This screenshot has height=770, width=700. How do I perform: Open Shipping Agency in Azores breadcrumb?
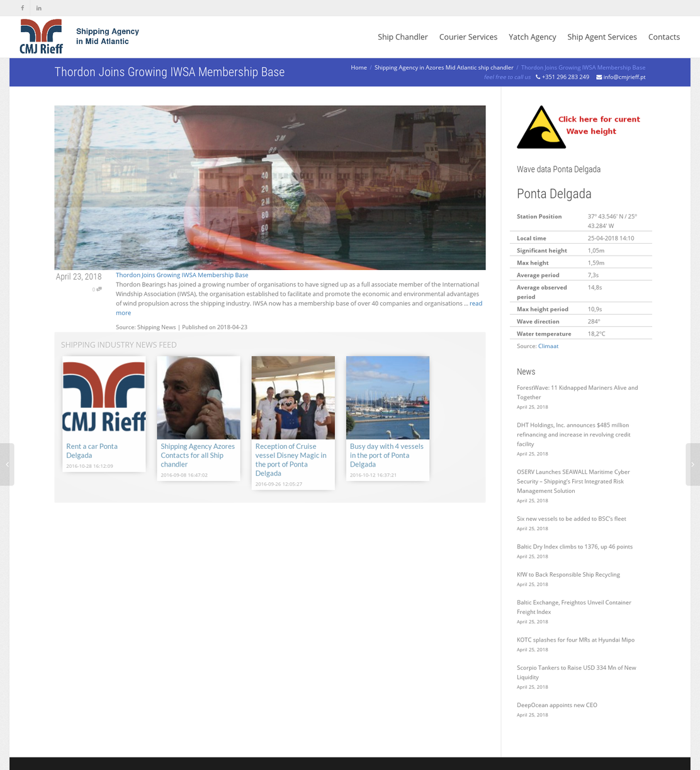444,67
